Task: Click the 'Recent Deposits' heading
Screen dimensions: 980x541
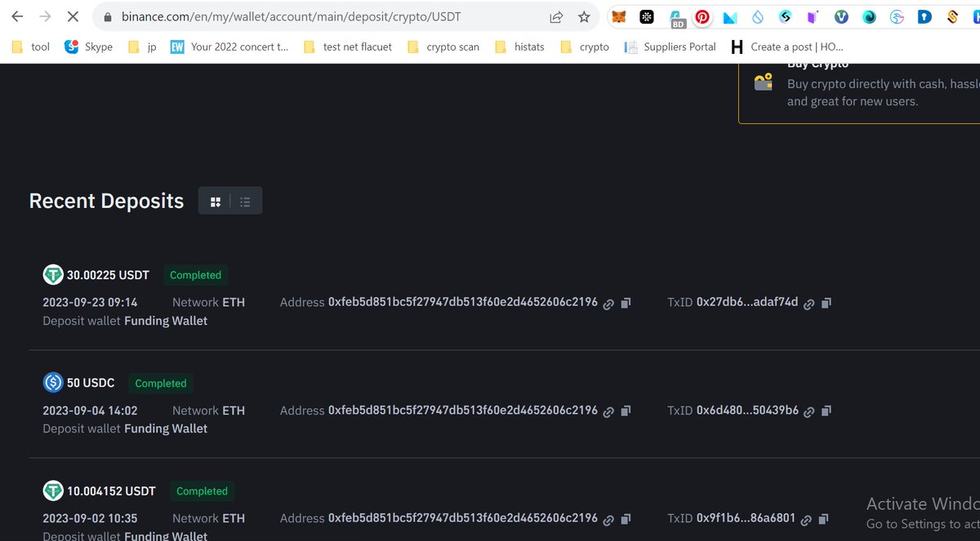Action: (106, 201)
